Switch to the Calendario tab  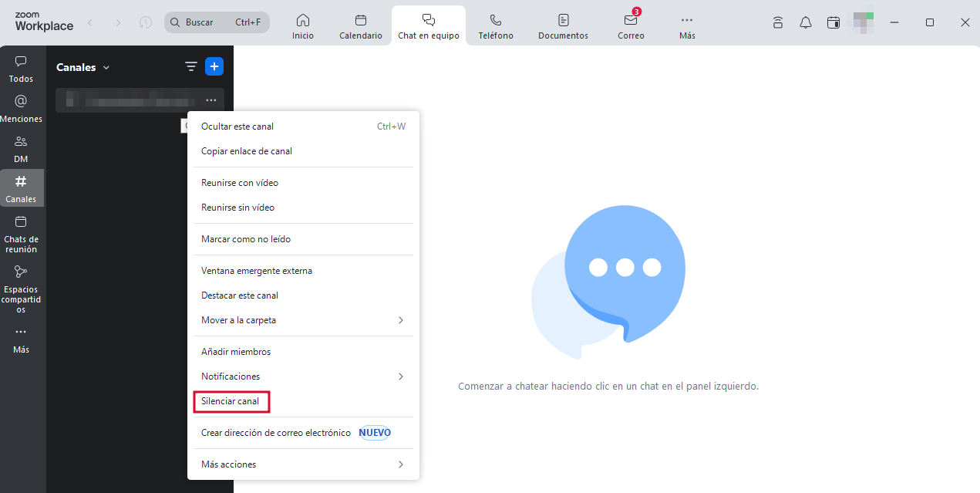[x=361, y=25]
